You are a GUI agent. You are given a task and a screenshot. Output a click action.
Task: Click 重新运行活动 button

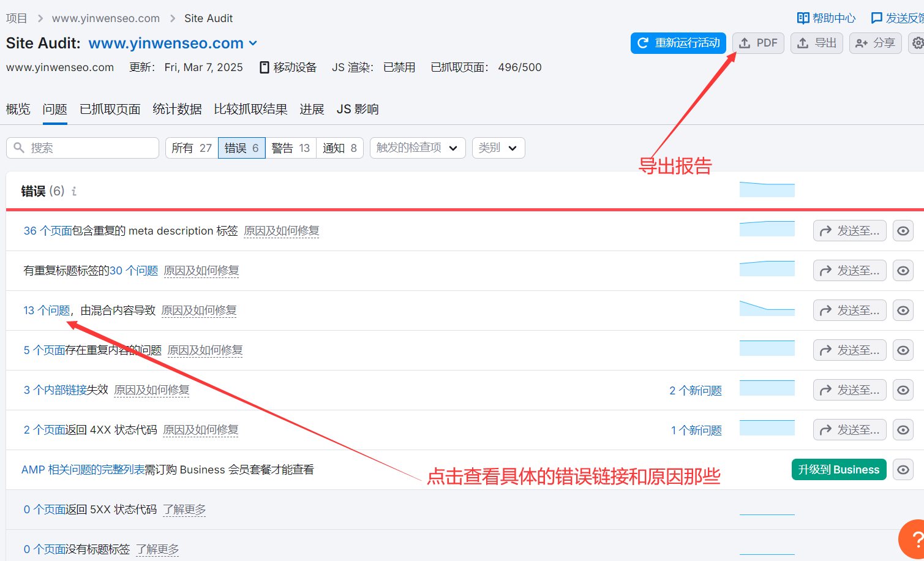pos(678,43)
